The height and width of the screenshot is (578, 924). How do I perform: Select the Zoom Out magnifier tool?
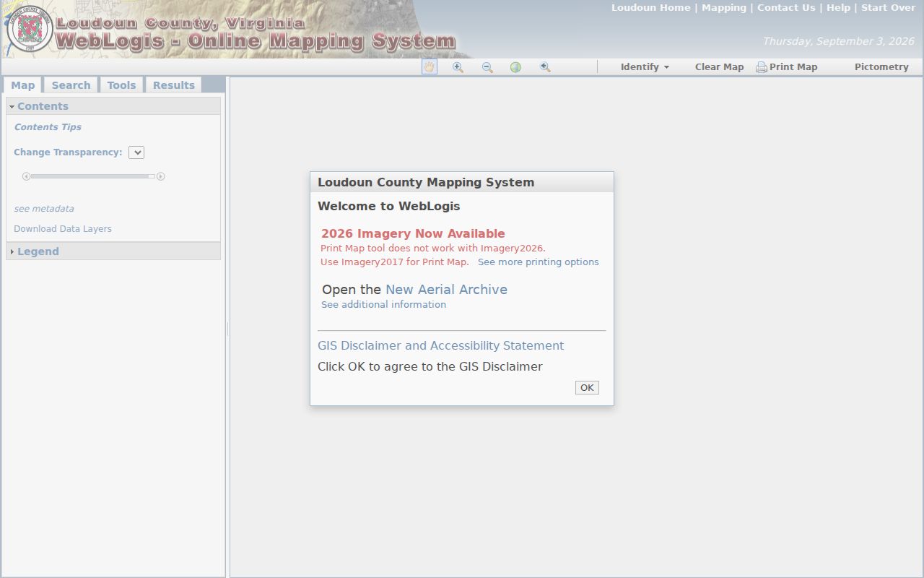click(487, 66)
